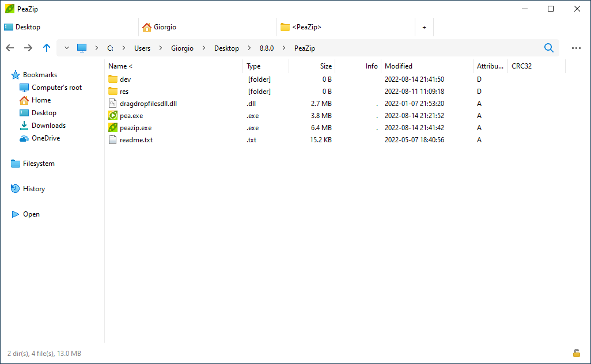Sort by the Attributes column header

pyautogui.click(x=490, y=66)
